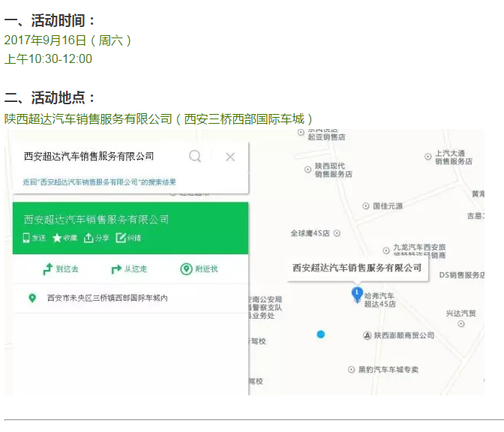
Task: Select 到这去 directions button
Action: coord(61,269)
